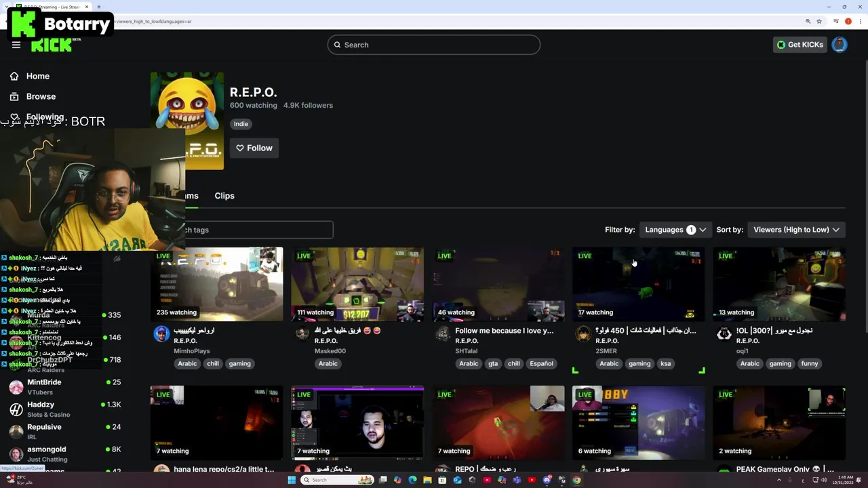Screen dimensions: 868x488
Task: Open Haddzy avatar in sidebar
Action: [16, 409]
